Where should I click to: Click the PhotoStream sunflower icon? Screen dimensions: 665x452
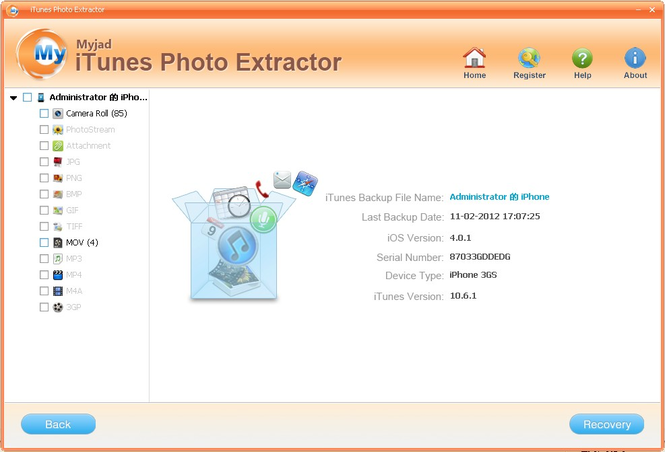pos(58,130)
